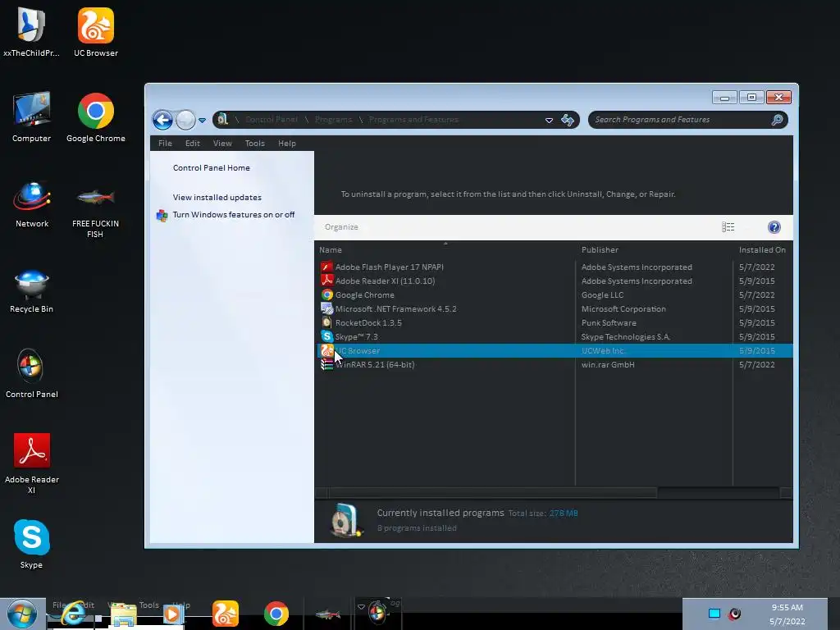
Task: Open the recent pages dropdown arrow
Action: tap(202, 121)
